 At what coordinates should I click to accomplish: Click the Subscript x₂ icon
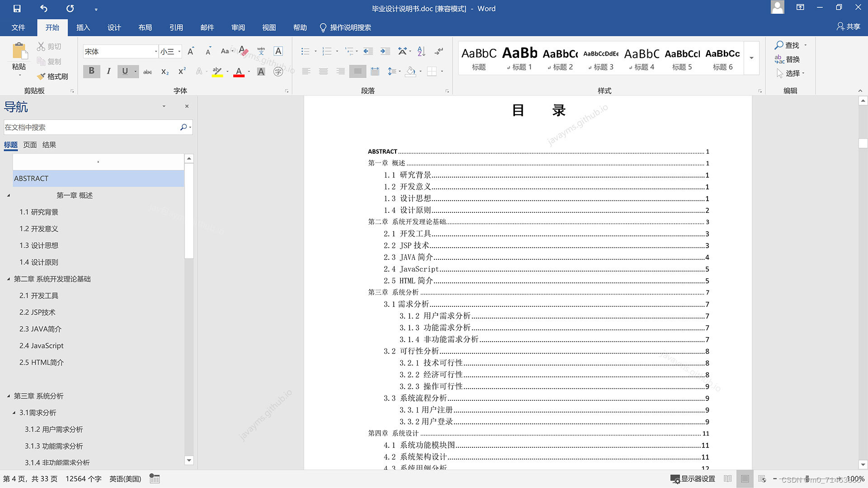165,71
